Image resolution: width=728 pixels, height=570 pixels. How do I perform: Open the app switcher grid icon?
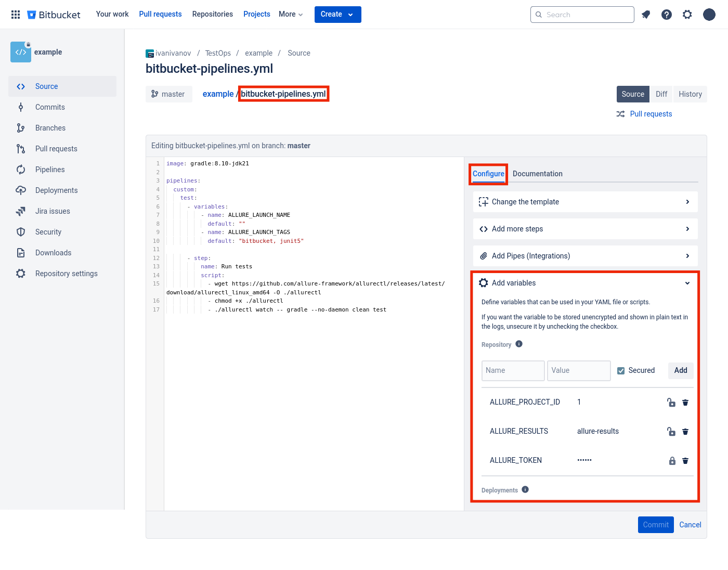[x=16, y=15]
